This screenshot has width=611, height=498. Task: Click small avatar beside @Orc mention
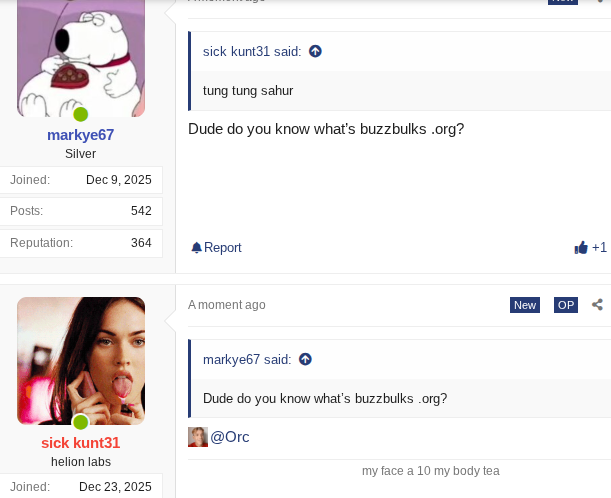[x=198, y=437]
